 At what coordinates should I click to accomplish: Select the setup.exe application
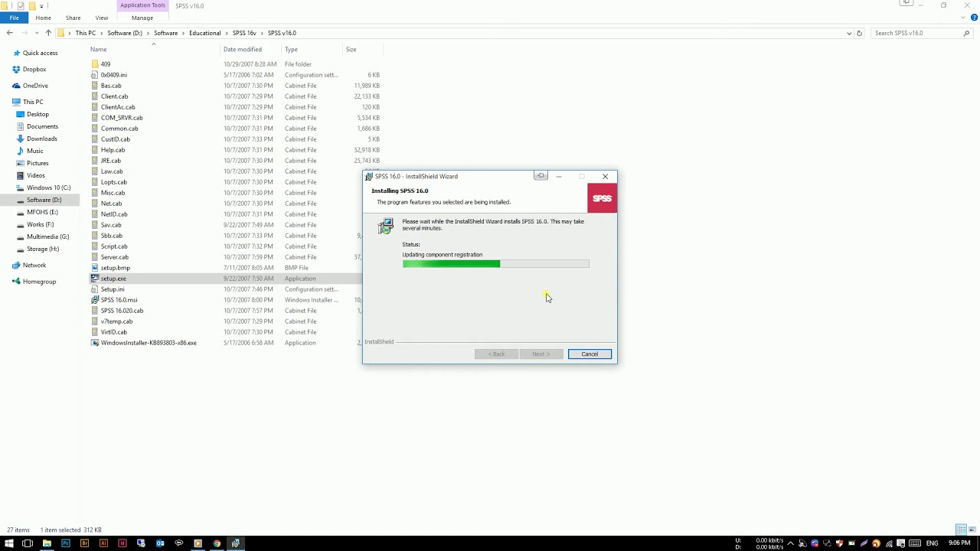coord(113,279)
